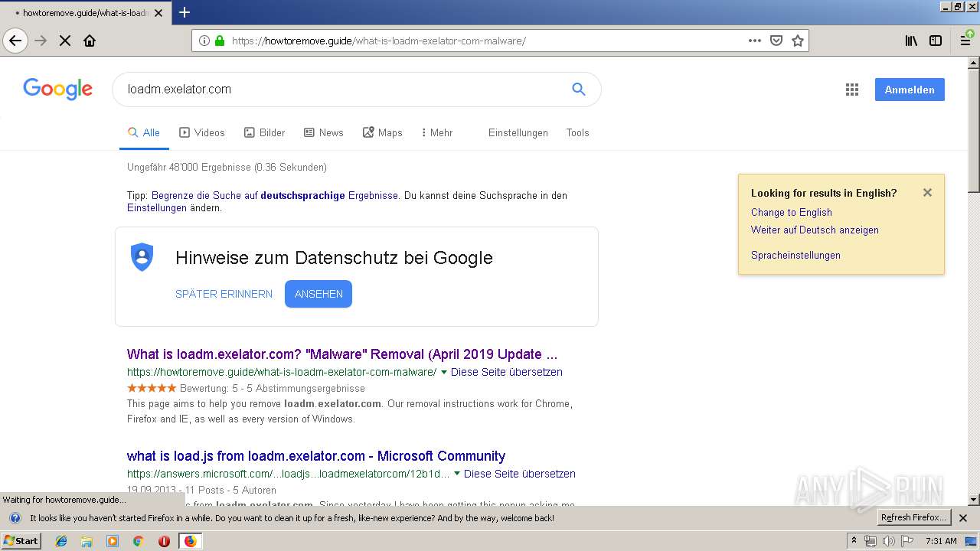Open the 'What is loadm.exelator.com? Malware Removal' result

tap(342, 354)
